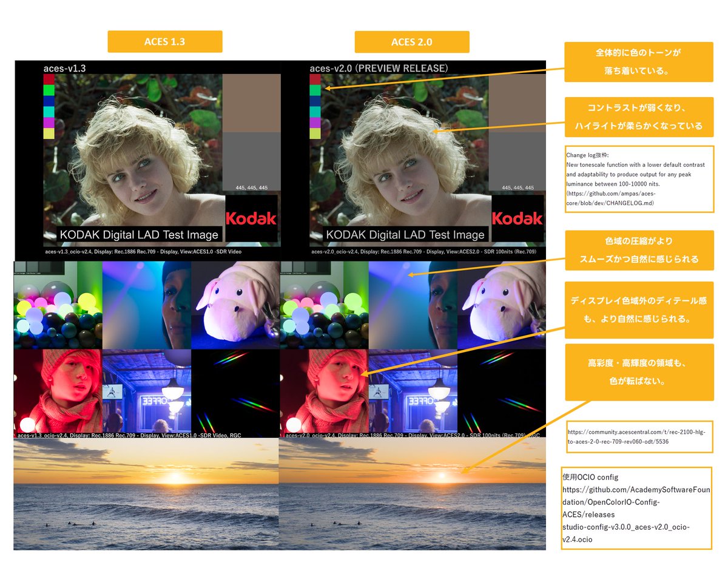Viewport: 728px width, 568px height.
Task: Pick the yellow swatch in the aces-v1.3 image
Action: (x=49, y=134)
